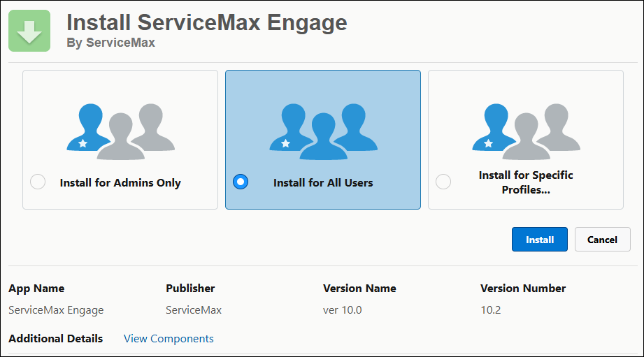644x357 pixels.
Task: Click the Install for Admins Only label
Action: [x=120, y=182]
